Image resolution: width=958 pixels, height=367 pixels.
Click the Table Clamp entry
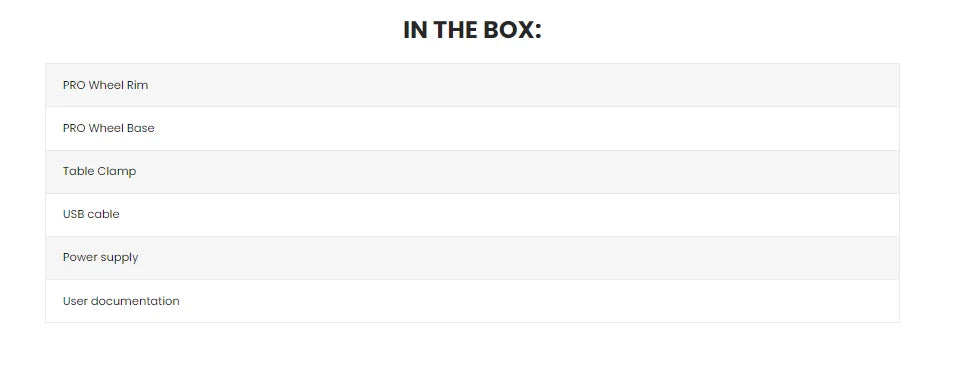pyautogui.click(x=100, y=171)
